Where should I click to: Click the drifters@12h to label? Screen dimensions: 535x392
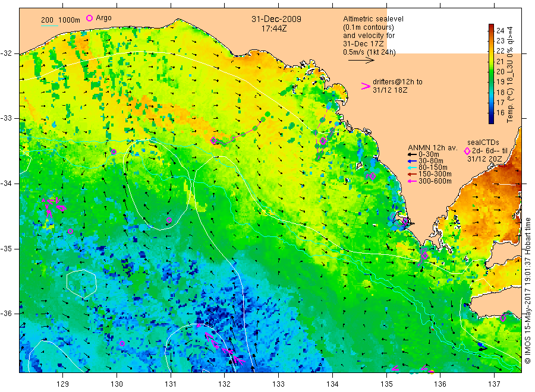(x=398, y=82)
